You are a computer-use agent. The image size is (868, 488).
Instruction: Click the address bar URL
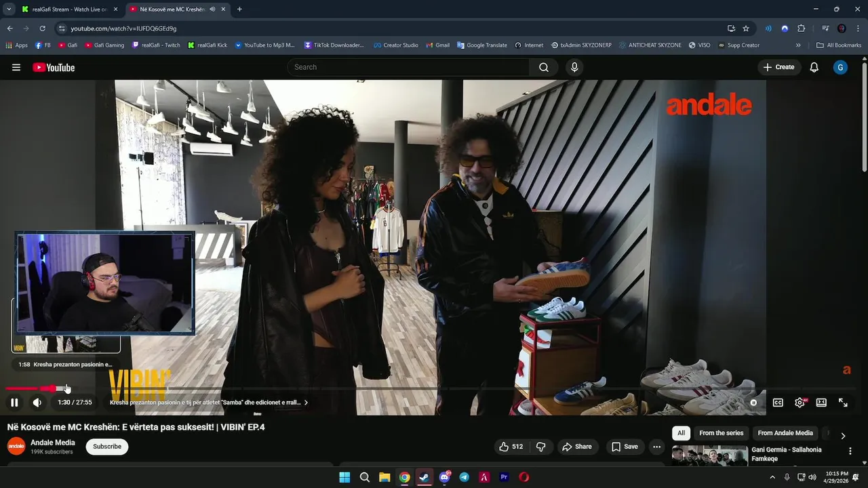point(123,28)
